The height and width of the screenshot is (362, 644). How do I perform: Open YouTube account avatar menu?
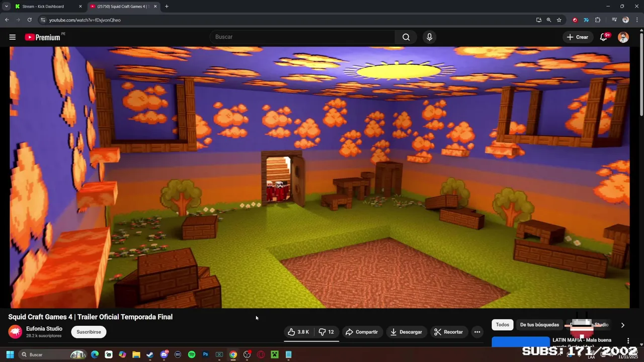pos(623,37)
